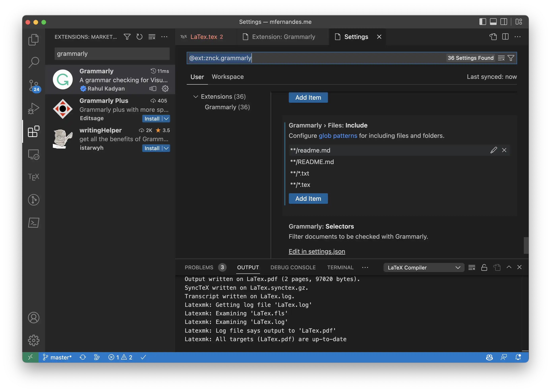Open the Explorer view in activity bar

tap(34, 39)
